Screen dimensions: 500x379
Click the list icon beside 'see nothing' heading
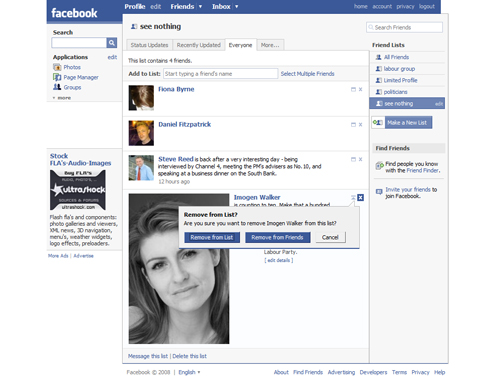pyautogui.click(x=134, y=26)
